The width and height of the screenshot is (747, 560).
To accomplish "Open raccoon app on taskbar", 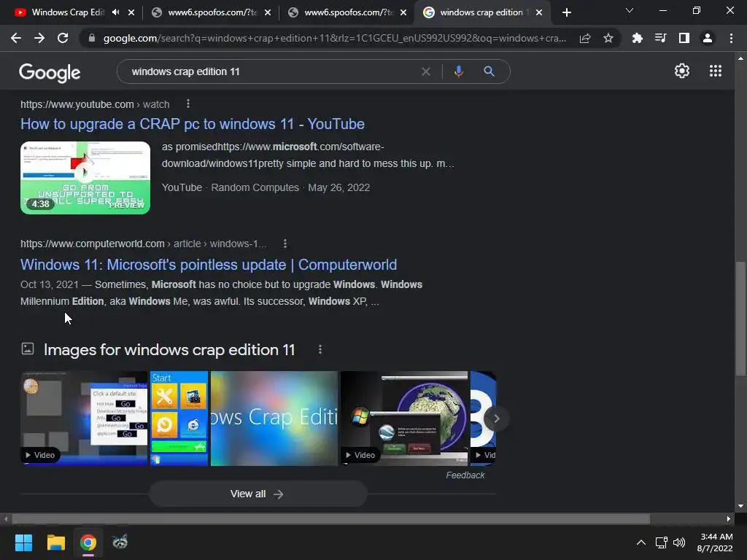I will 120,542.
